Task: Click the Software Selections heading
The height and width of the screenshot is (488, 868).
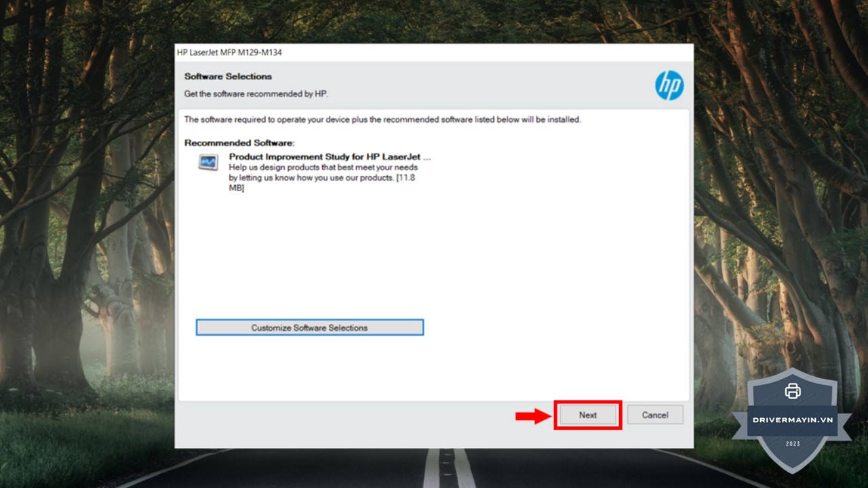Action: tap(228, 77)
